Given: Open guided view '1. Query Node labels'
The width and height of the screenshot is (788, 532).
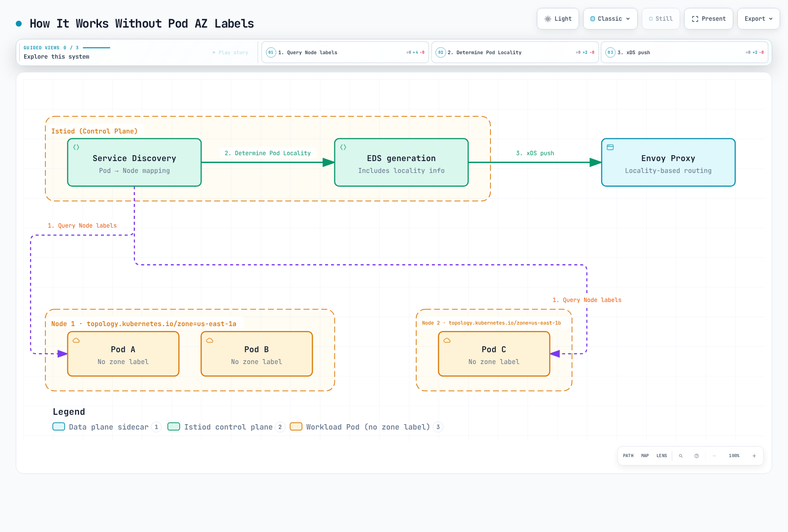Looking at the screenshot, I should coord(345,52).
